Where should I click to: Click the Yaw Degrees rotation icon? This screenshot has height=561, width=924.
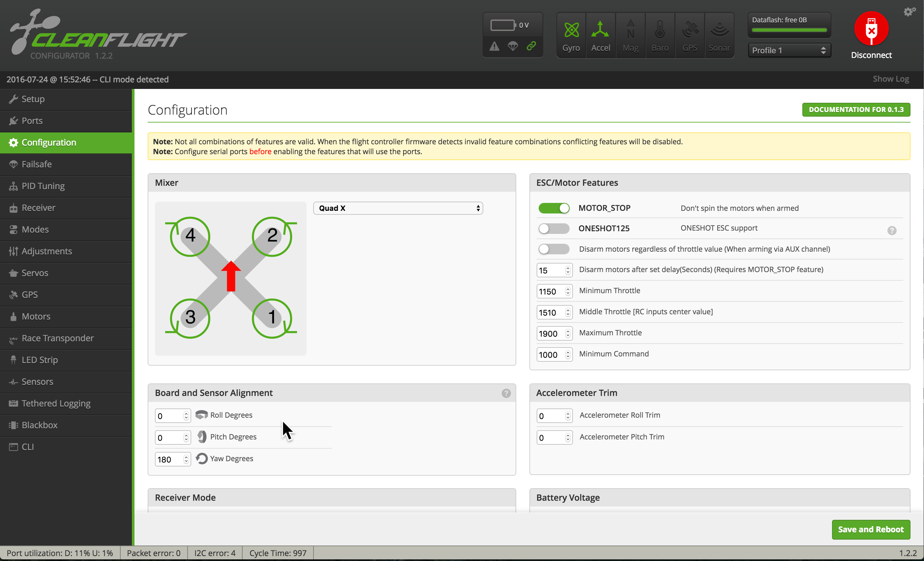[x=202, y=458]
